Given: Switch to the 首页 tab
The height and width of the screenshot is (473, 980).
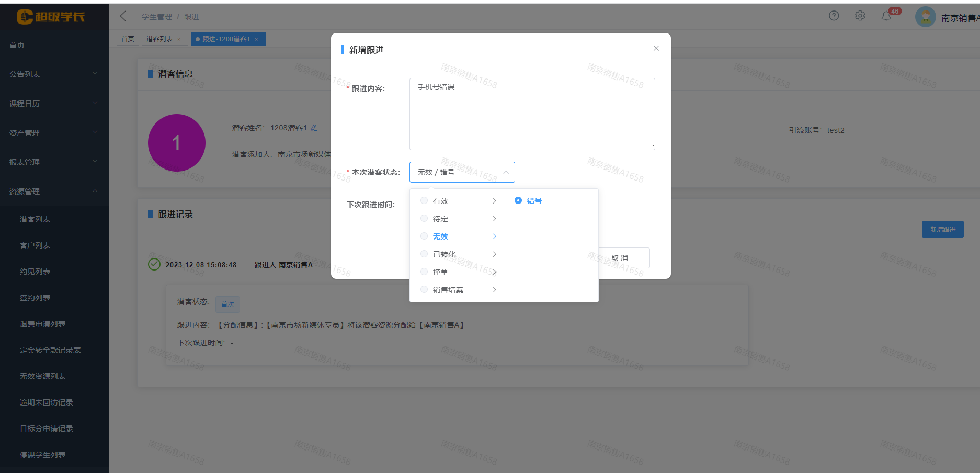Looking at the screenshot, I should pyautogui.click(x=128, y=39).
